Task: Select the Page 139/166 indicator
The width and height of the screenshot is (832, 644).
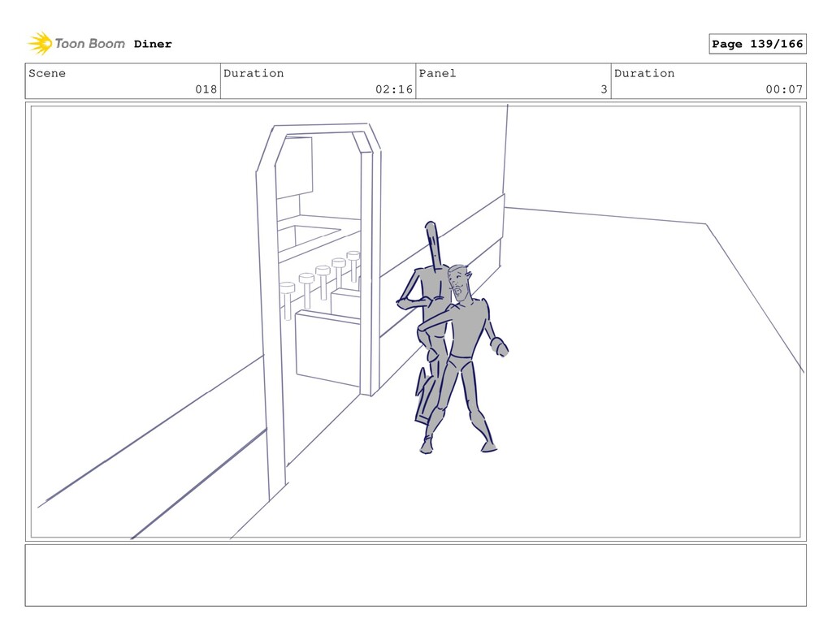Action: pos(757,44)
